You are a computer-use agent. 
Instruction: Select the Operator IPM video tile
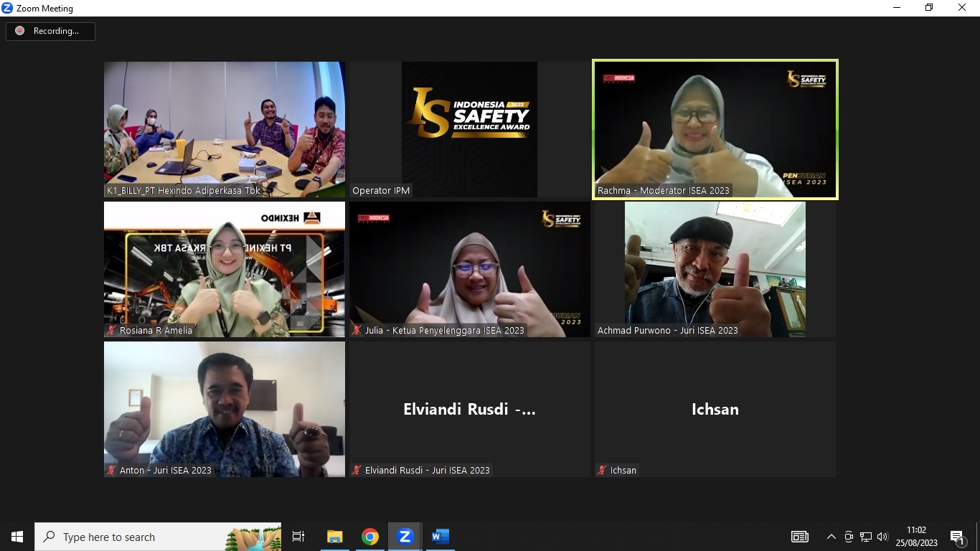tap(469, 129)
